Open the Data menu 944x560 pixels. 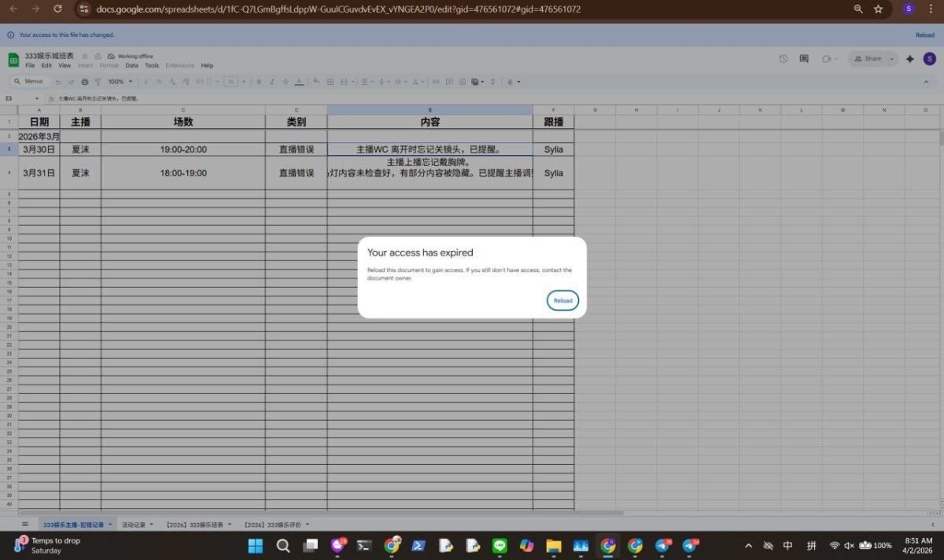tap(131, 66)
